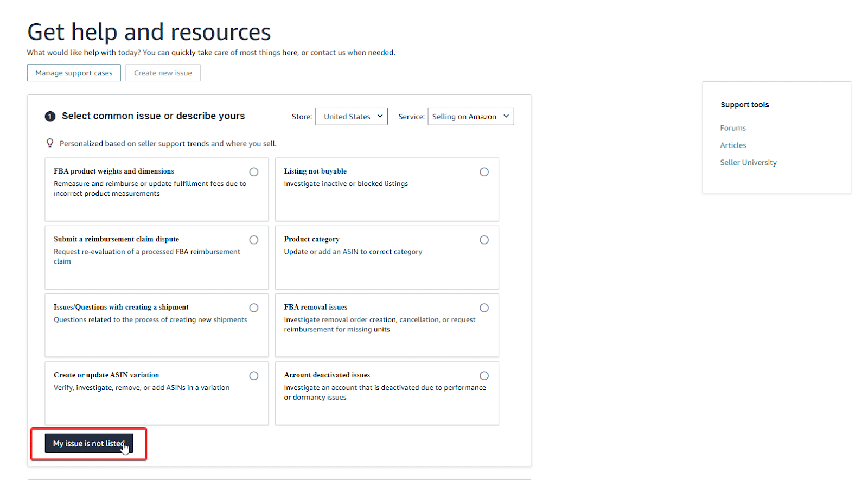Select the FBA removal issues radio button
This screenshot has height=480, width=868.
coord(484,308)
